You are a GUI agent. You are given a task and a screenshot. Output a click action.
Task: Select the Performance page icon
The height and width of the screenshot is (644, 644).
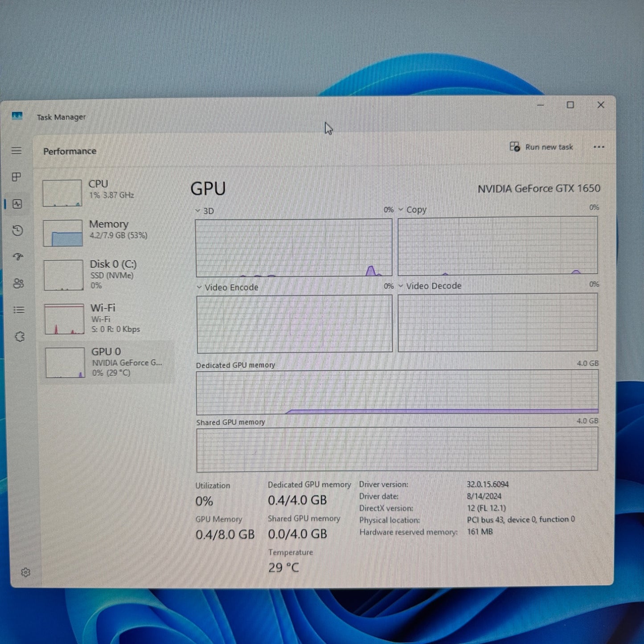[17, 204]
